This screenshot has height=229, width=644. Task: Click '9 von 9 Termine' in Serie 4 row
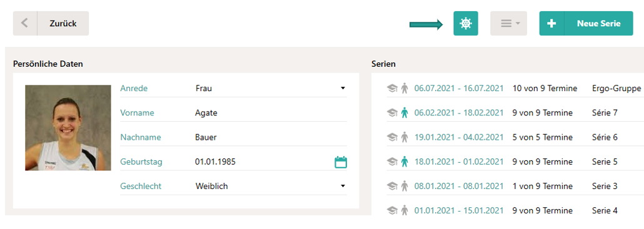tap(543, 210)
